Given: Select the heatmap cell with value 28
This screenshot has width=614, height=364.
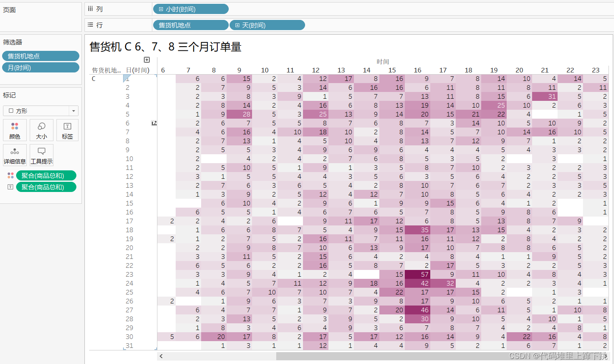Looking at the screenshot, I should coord(239,114).
